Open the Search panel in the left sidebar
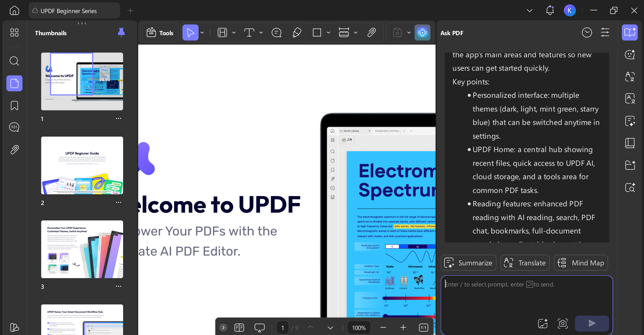The image size is (644, 335). coord(14,61)
